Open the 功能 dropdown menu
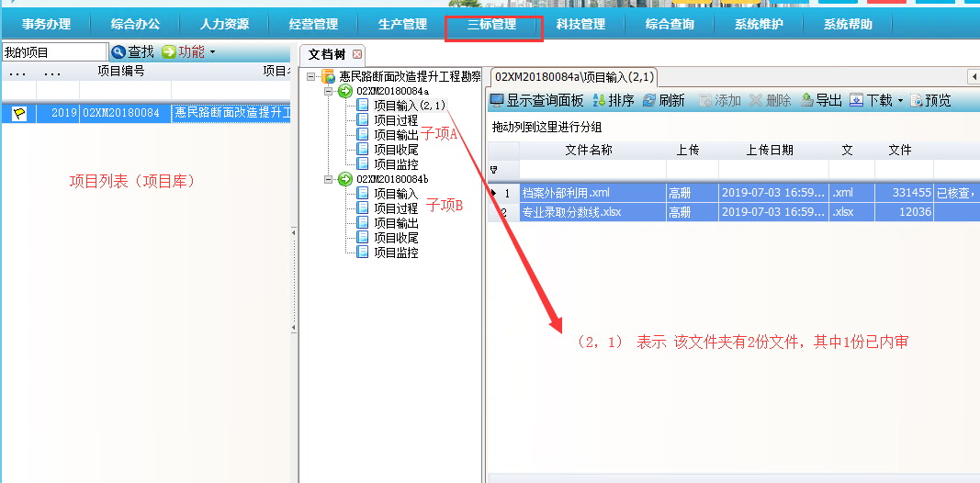 (x=188, y=51)
